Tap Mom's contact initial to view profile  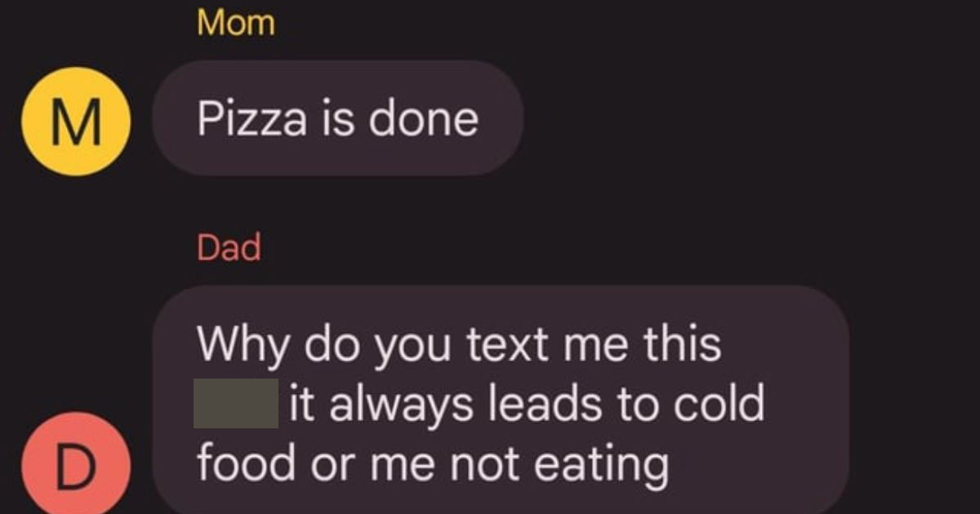[x=75, y=120]
